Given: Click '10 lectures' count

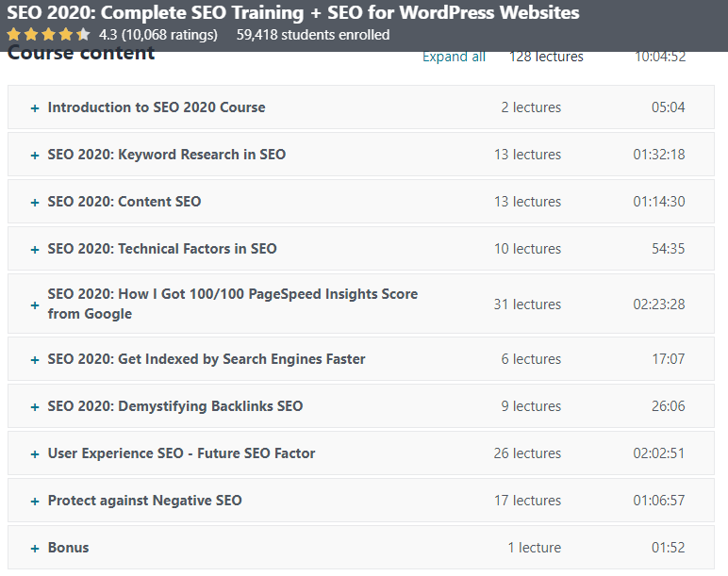Looking at the screenshot, I should [x=527, y=248].
